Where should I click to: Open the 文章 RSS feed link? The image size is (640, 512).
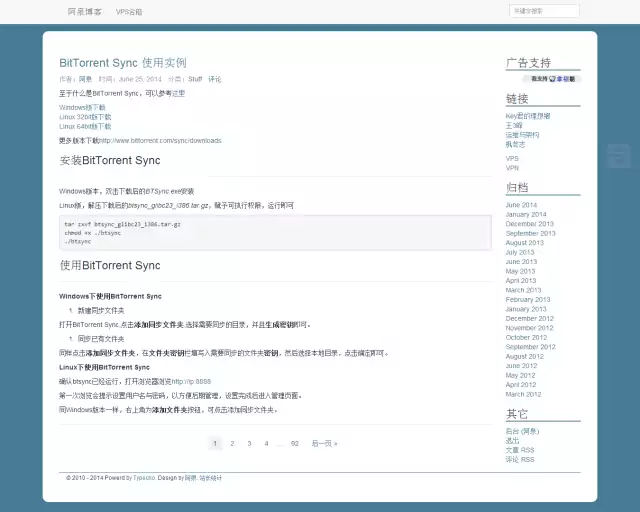(520, 450)
